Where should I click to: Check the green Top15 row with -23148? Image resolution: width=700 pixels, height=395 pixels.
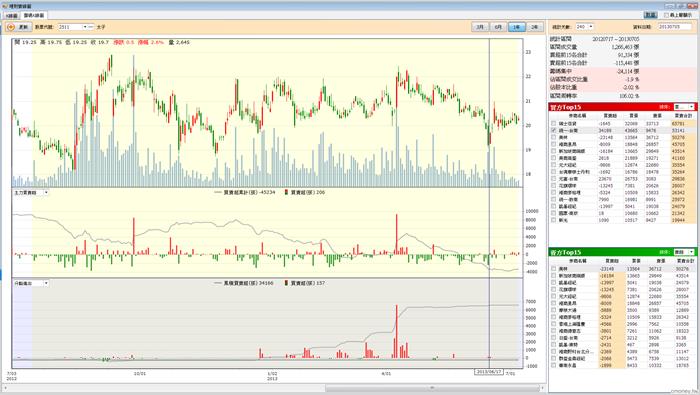click(x=554, y=269)
